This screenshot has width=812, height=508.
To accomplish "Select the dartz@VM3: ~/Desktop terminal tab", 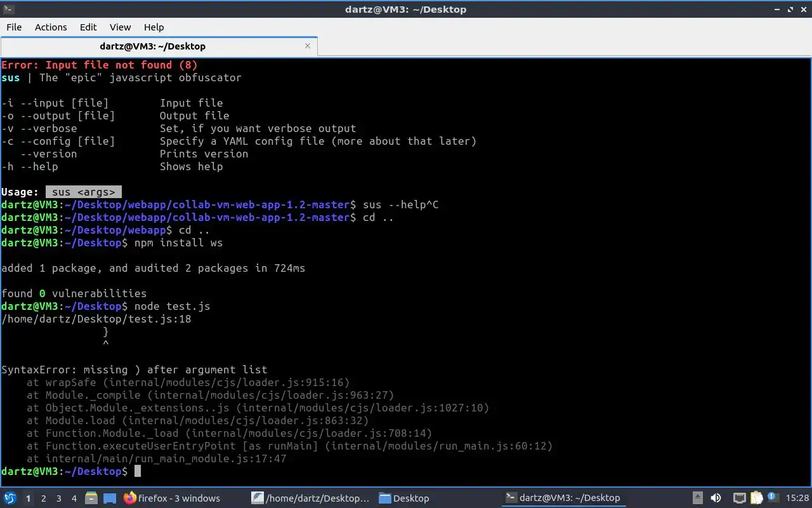I will pyautogui.click(x=153, y=46).
